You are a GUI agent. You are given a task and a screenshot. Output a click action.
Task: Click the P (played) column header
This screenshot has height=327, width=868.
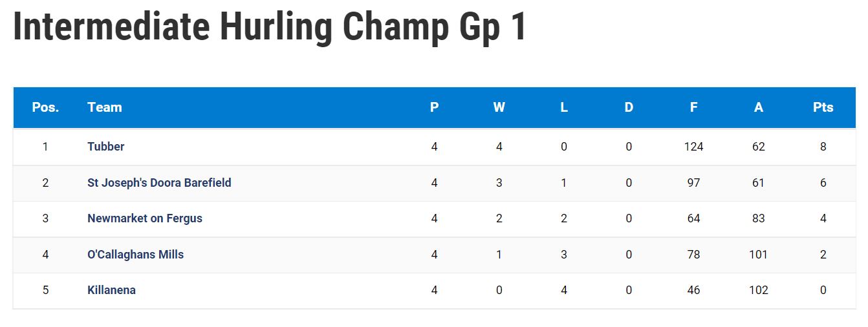(434, 107)
